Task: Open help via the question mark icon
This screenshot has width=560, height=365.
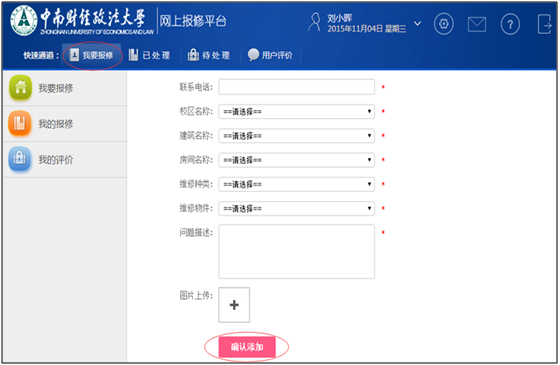Action: click(510, 24)
